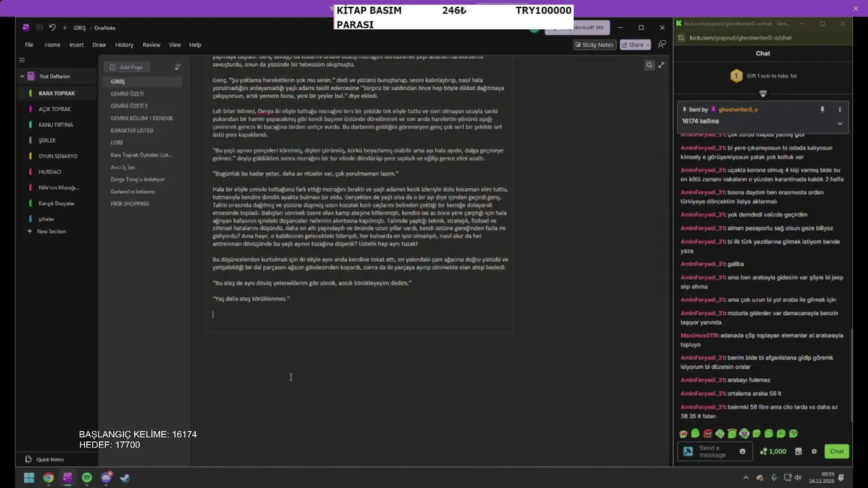Viewport: 868px width, 488px height.
Task: Open the Karışık Dosyalar section
Action: point(57,203)
